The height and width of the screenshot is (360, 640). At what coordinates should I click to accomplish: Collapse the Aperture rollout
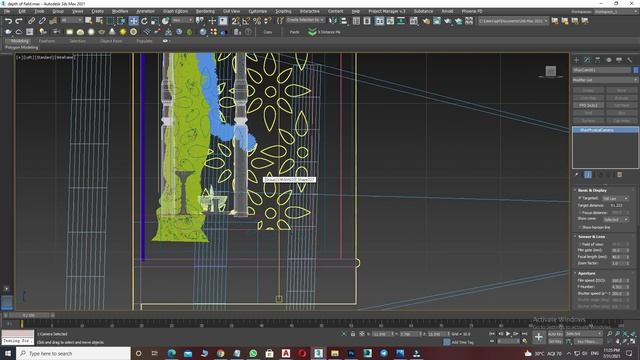pyautogui.click(x=587, y=273)
